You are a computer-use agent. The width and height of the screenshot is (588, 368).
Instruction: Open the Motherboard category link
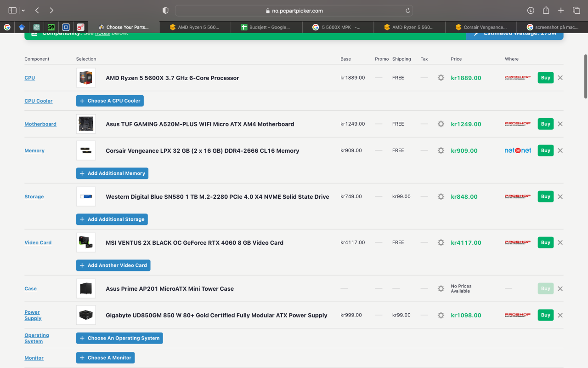pos(40,124)
